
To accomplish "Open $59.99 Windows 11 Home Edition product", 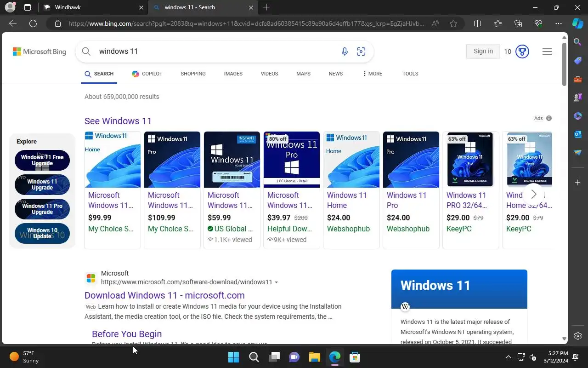I will [232, 190].
